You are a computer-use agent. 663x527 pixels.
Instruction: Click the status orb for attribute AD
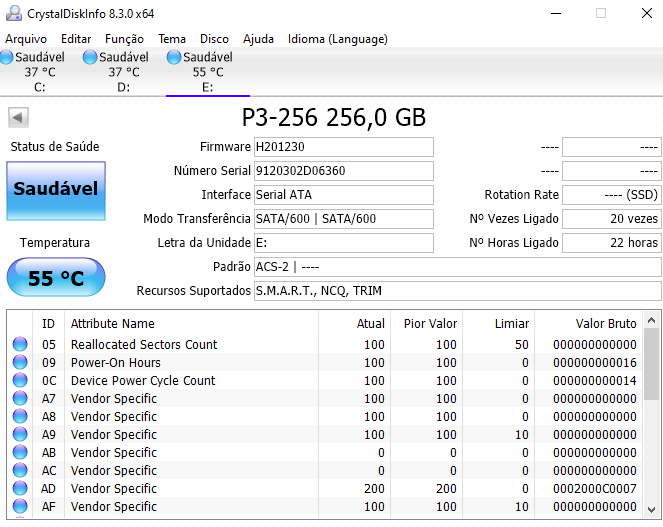(20, 489)
